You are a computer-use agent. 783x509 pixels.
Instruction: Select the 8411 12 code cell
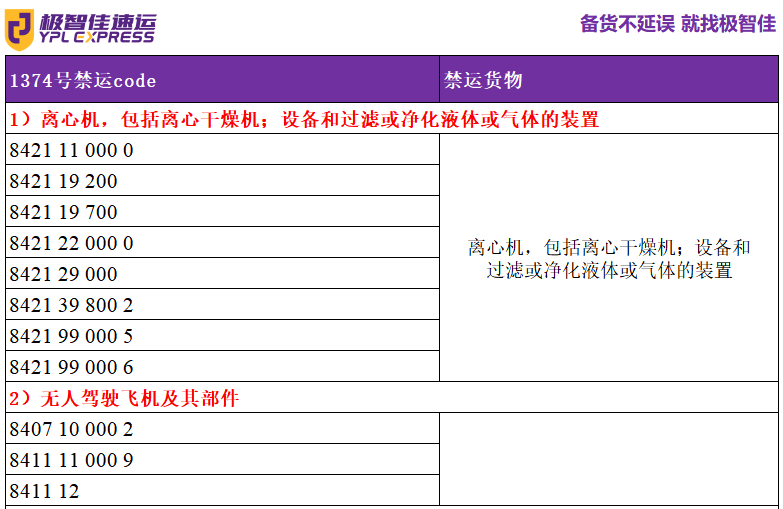44,491
